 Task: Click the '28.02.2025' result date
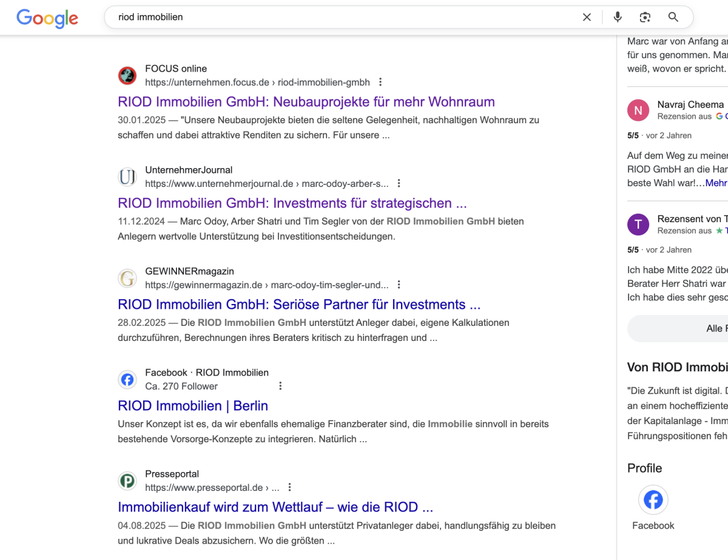(x=141, y=323)
